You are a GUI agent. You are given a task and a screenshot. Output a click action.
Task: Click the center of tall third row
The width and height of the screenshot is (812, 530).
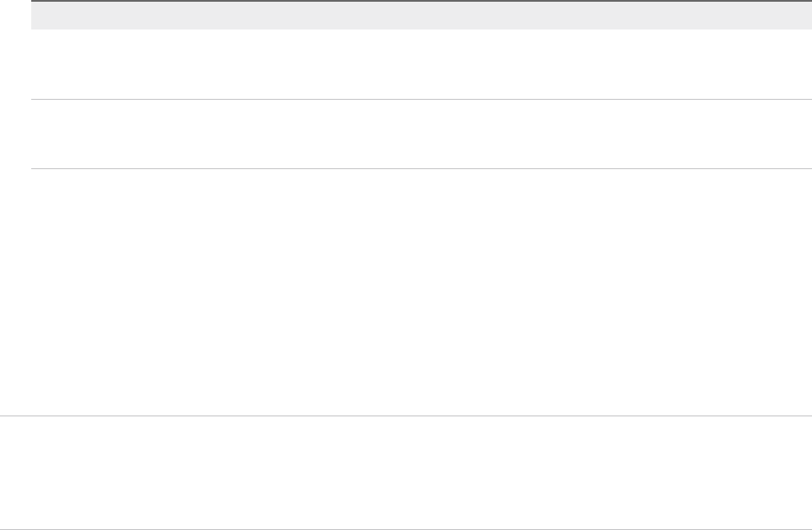(x=416, y=291)
